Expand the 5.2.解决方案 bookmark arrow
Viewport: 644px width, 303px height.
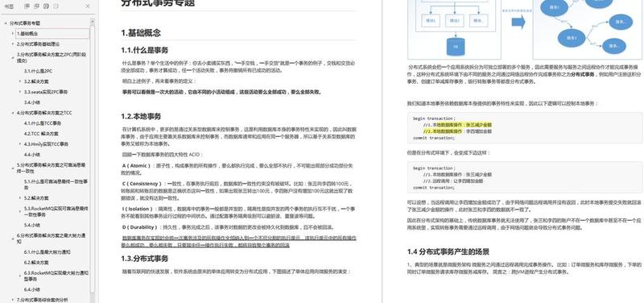20,197
